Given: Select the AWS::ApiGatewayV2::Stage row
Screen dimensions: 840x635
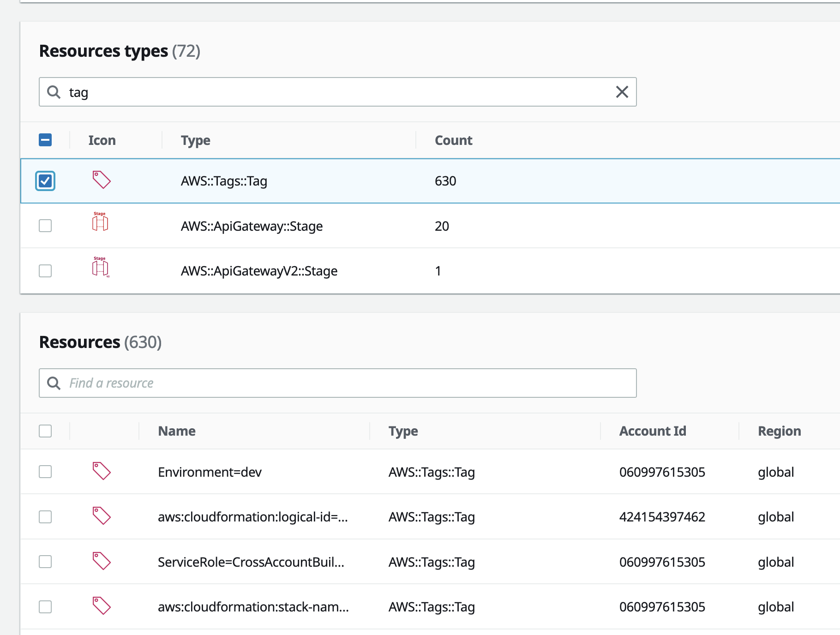Looking at the screenshot, I should pos(259,271).
